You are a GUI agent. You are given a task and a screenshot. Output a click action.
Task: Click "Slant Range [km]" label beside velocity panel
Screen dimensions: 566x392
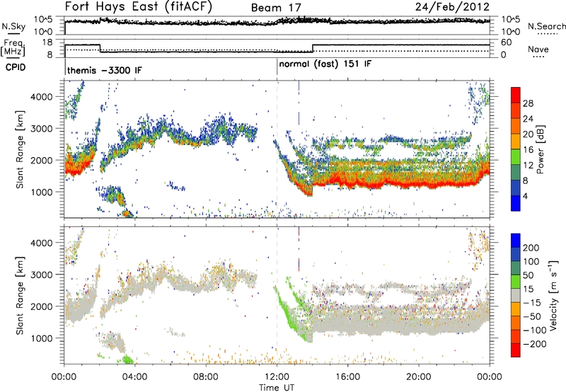click(20, 295)
